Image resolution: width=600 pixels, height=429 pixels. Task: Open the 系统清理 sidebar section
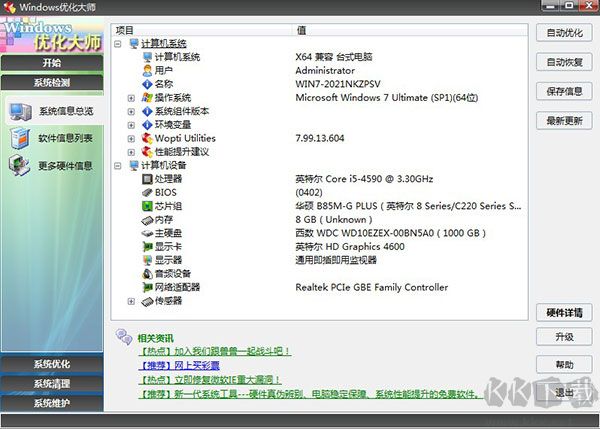click(52, 383)
